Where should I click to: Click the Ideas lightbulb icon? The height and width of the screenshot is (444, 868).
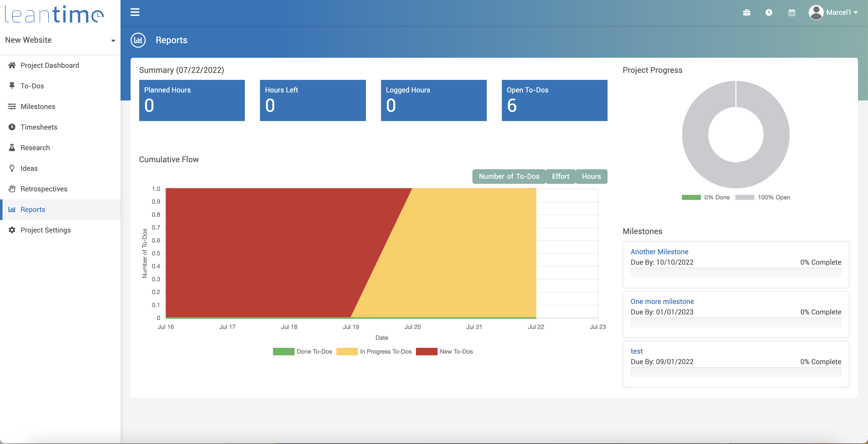[12, 168]
